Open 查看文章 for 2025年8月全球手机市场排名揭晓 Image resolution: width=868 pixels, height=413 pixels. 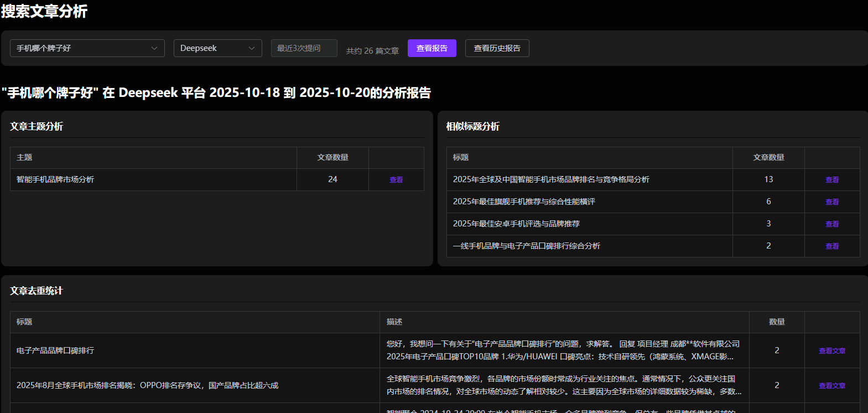(x=831, y=385)
